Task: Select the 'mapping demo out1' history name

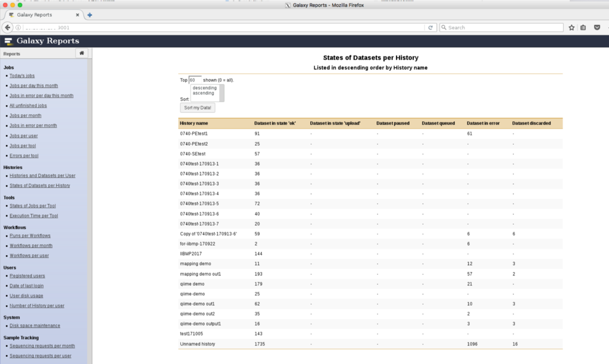Action: point(201,274)
